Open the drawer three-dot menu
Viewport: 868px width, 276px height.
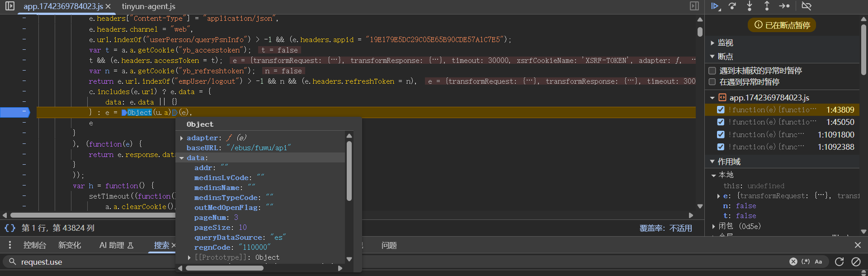click(x=9, y=245)
